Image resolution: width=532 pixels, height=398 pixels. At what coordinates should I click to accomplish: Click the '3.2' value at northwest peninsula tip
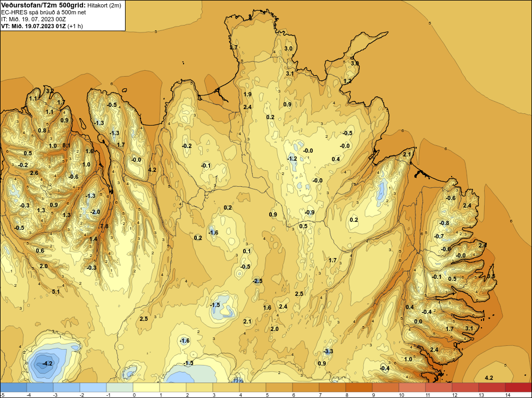(x=49, y=90)
